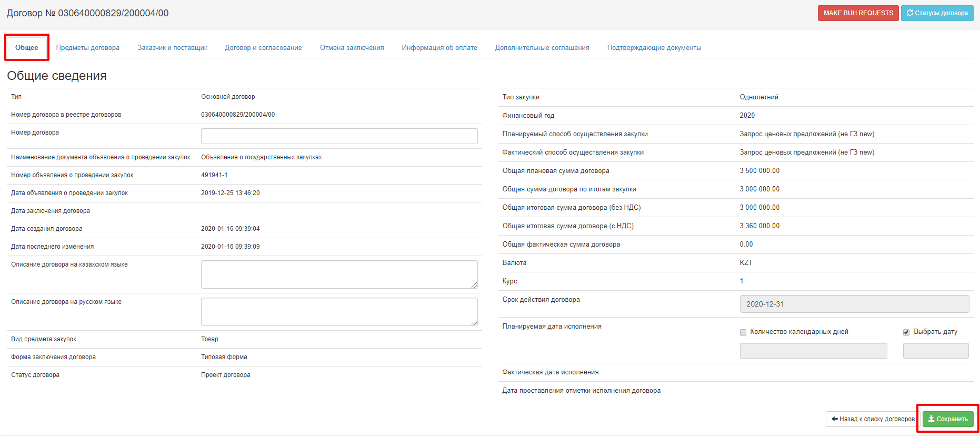Focus Описание договора на русском языке textarea

point(339,312)
